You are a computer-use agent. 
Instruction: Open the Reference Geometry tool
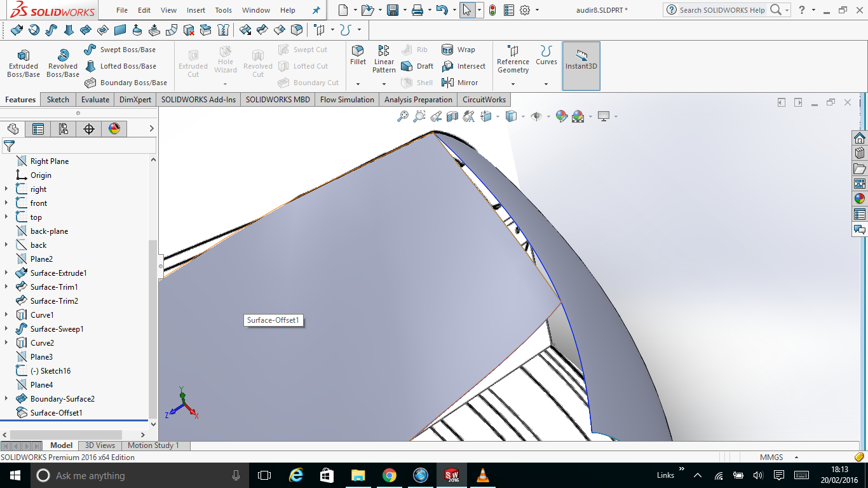click(x=512, y=60)
